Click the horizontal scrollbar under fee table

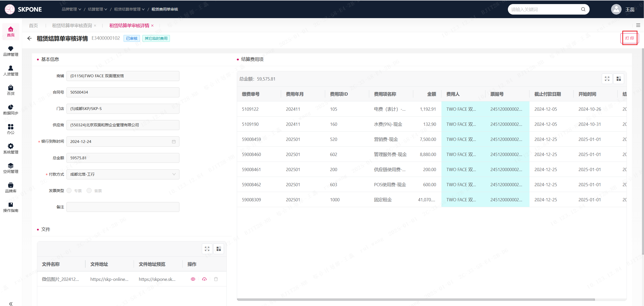pos(416,299)
